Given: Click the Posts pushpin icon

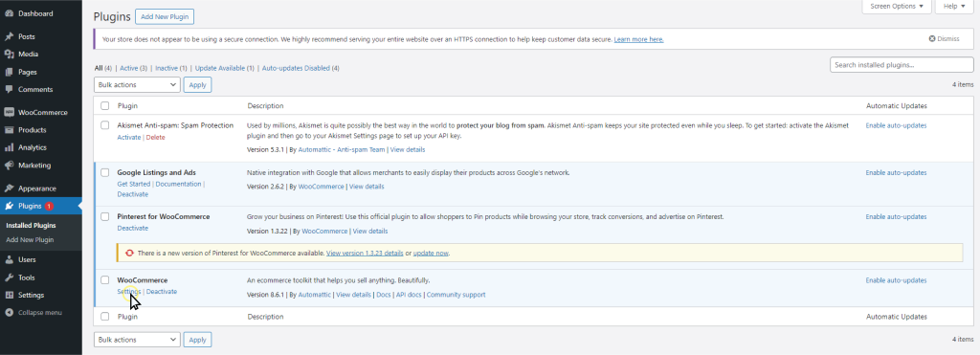Looking at the screenshot, I should pyautogui.click(x=9, y=37).
